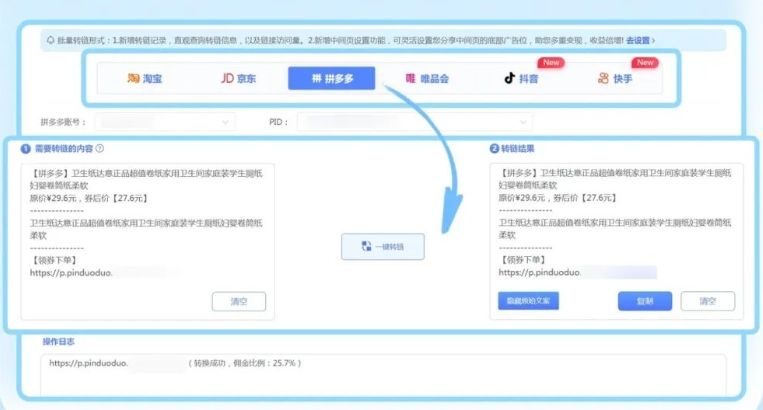This screenshot has height=410, width=763.
Task: Click the New badge on 抖音
Action: (551, 62)
